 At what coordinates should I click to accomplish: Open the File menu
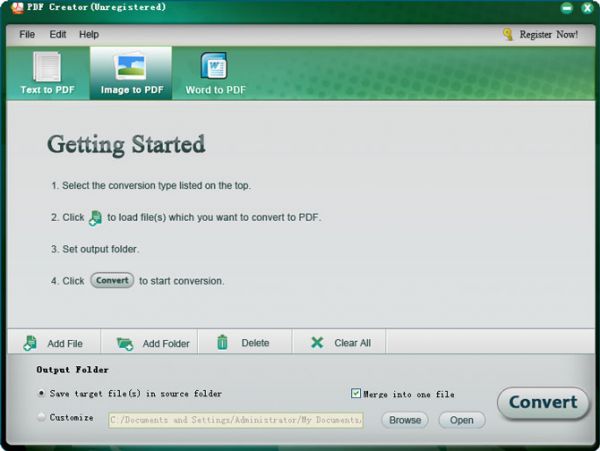[27, 34]
